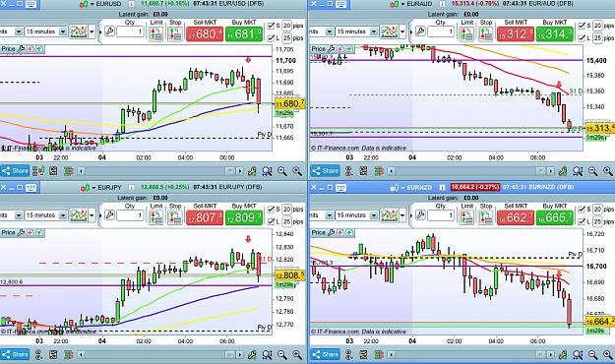Click Share button under EURAUD chart
This screenshot has height=364, width=615.
click(x=325, y=171)
